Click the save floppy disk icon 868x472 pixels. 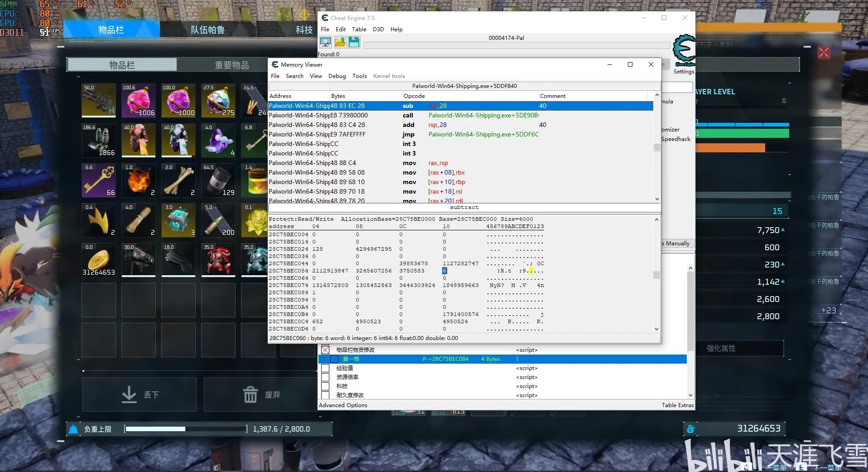[354, 43]
